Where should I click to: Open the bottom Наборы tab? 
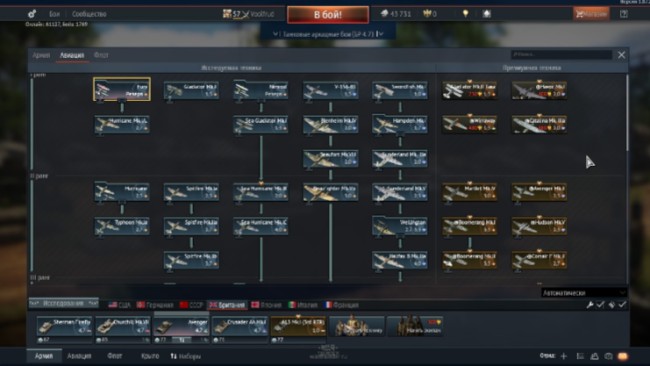pyautogui.click(x=186, y=356)
